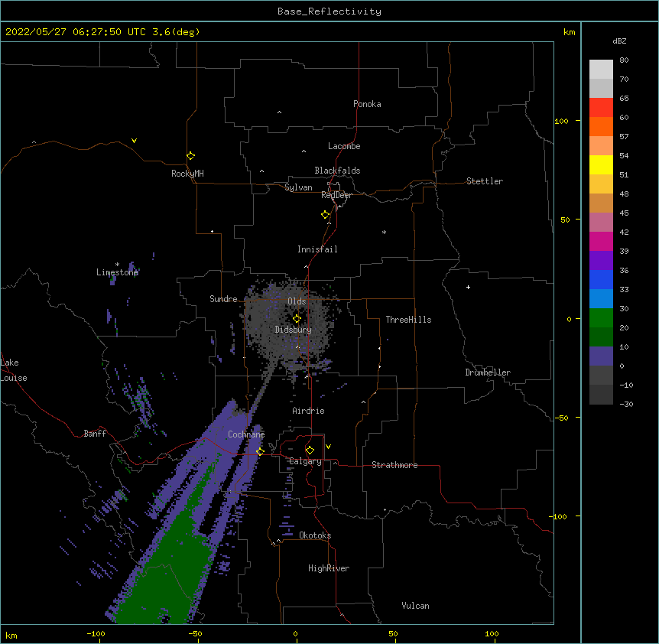Click the Airdrie city label

point(308,411)
